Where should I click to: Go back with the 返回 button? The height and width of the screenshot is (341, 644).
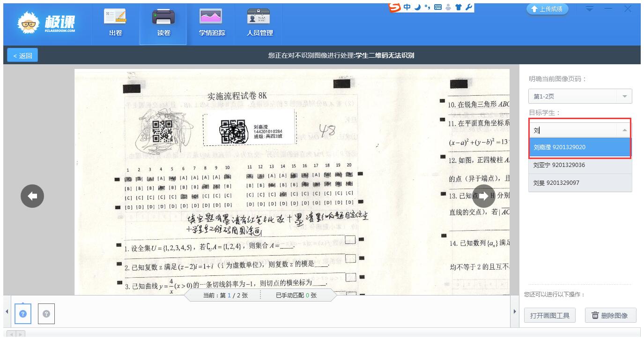click(x=22, y=55)
